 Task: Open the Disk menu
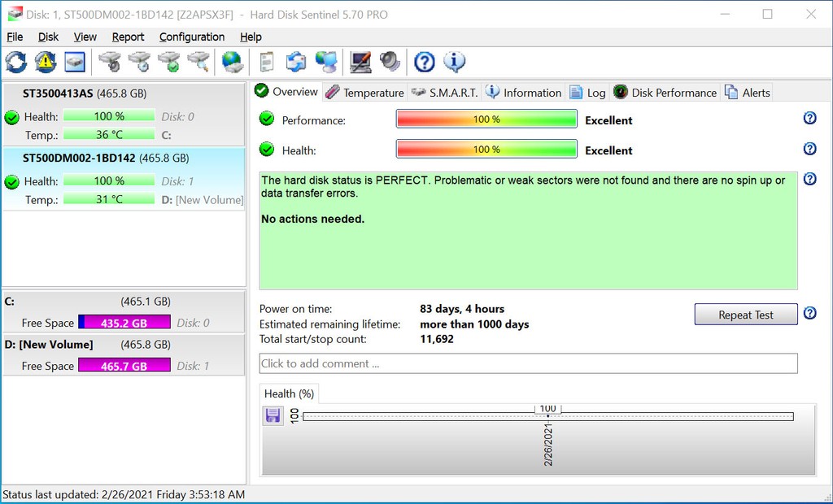tap(48, 37)
